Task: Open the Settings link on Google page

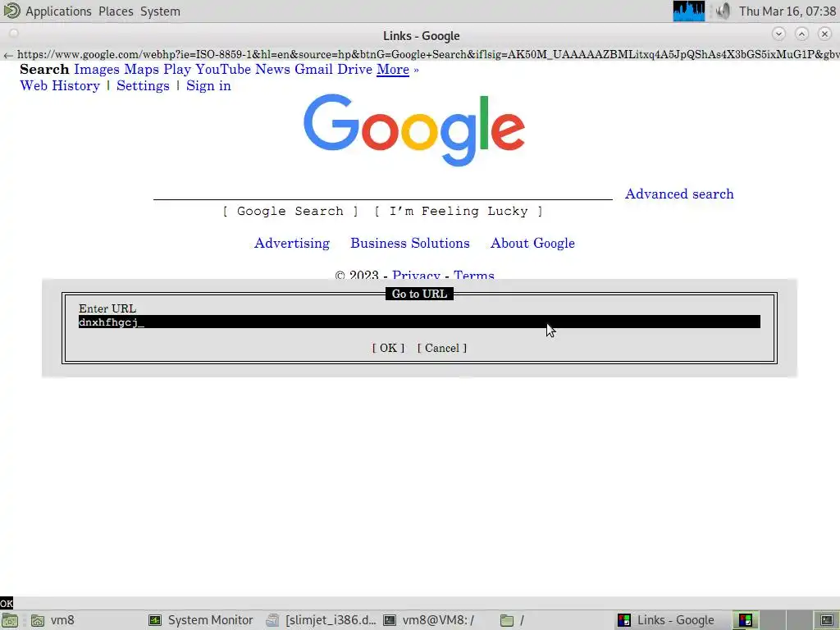Action: coord(143,85)
